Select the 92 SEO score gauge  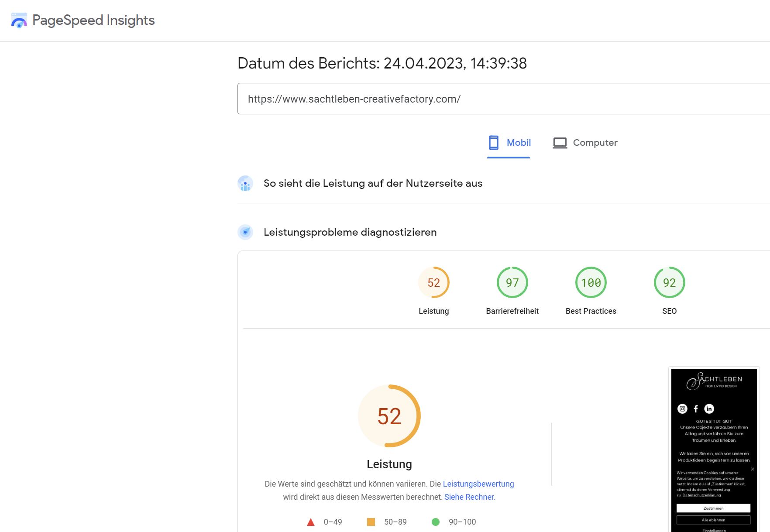[670, 282]
